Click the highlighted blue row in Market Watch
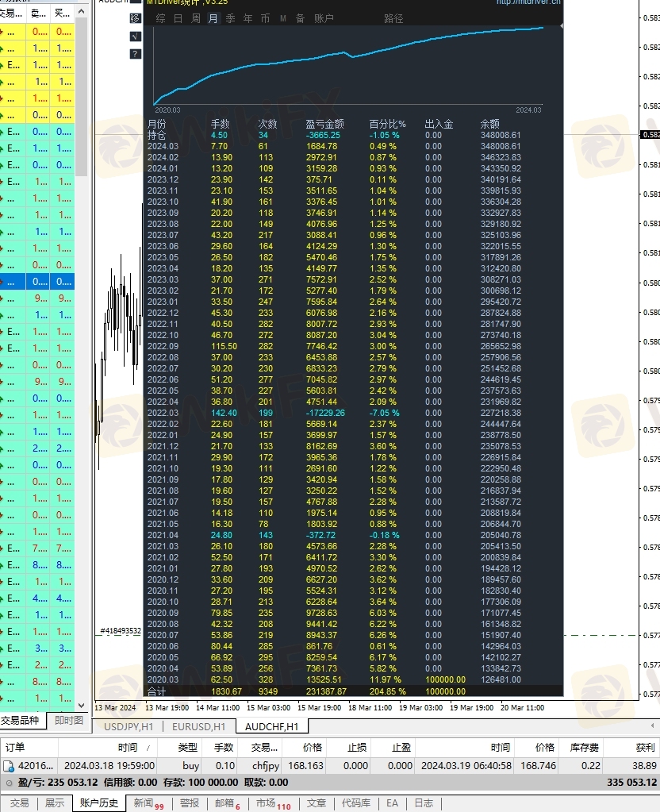Image resolution: width=660 pixels, height=812 pixels. coord(37,282)
